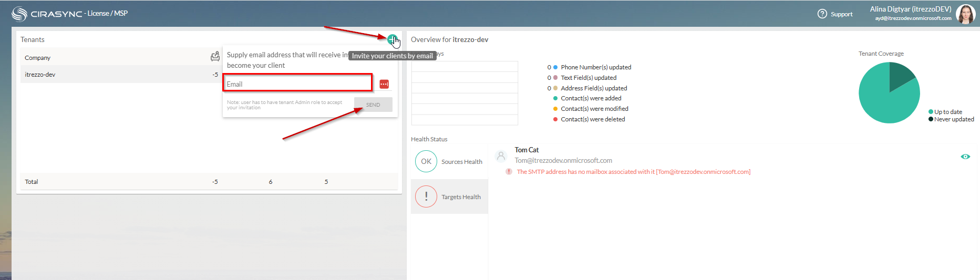Click the SMTP address error message
Viewport: 980px width, 280px height.
click(x=634, y=172)
